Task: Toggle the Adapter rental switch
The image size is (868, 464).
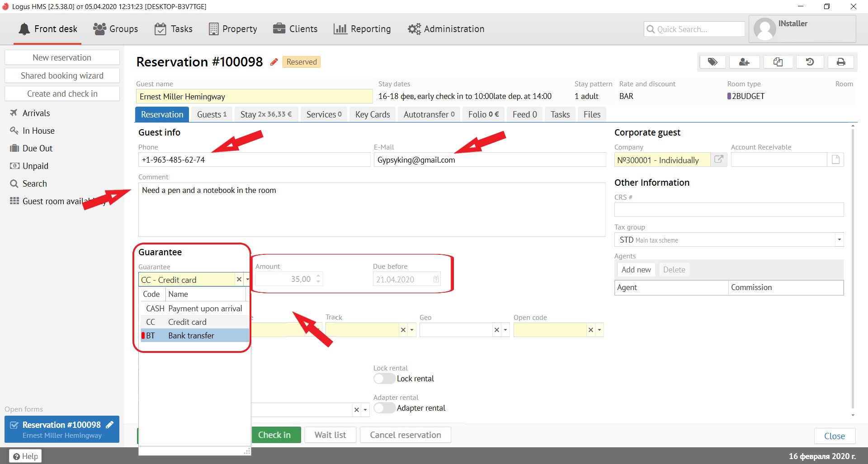Action: (x=384, y=408)
